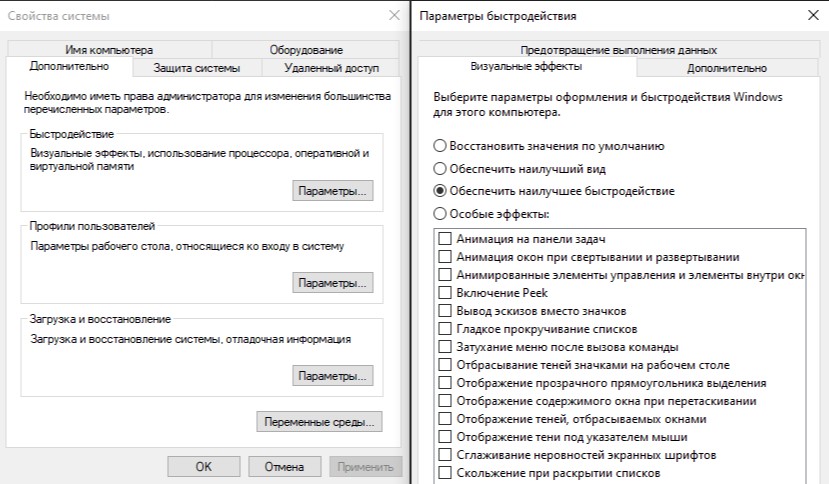Click the Отмена button
The height and width of the screenshot is (484, 829).
coord(284,466)
